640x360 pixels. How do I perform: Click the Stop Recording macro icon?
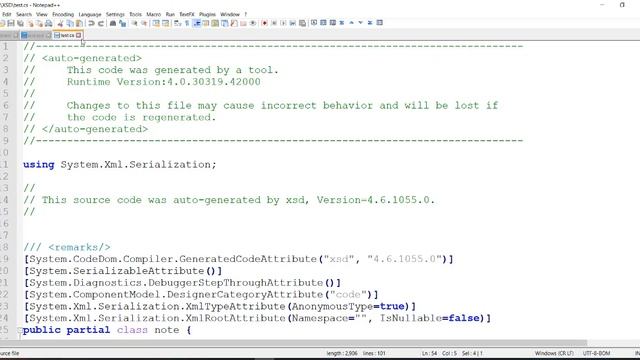pyautogui.click(x=274, y=23)
